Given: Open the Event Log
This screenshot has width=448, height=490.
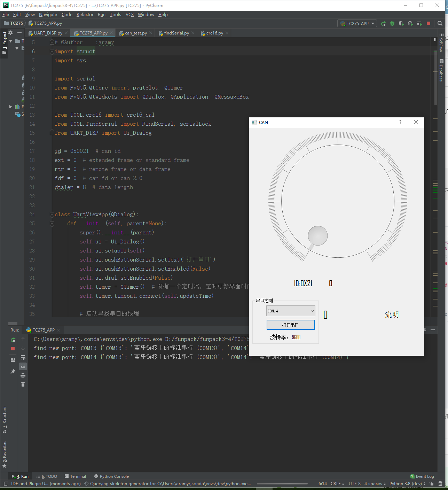Looking at the screenshot, I should tap(422, 476).
